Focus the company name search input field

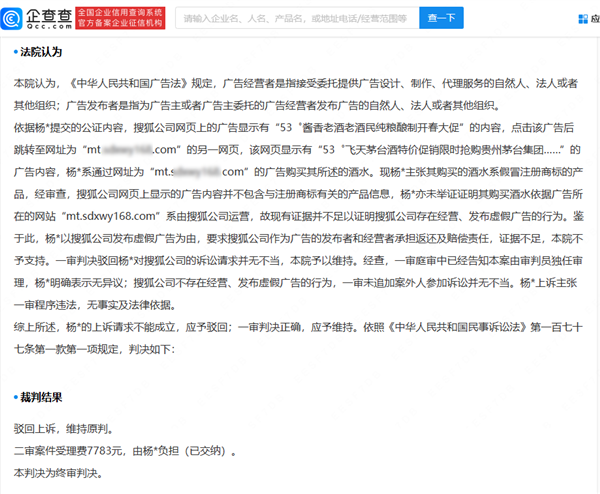click(297, 18)
